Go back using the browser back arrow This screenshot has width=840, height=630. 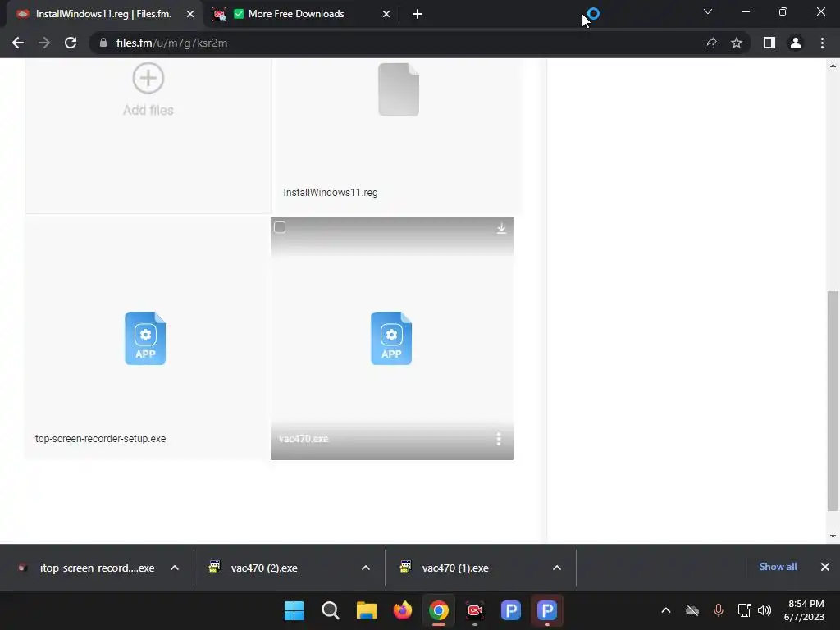pyautogui.click(x=18, y=43)
